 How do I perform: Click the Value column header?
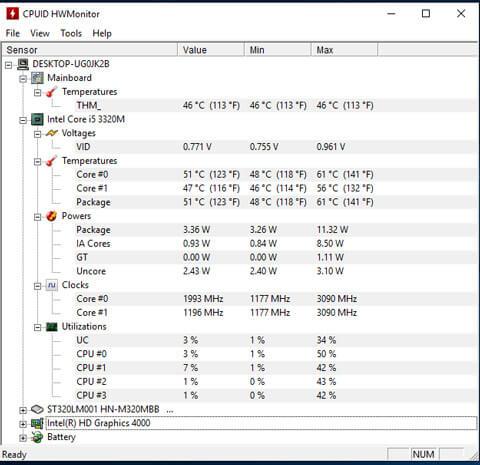pos(211,50)
